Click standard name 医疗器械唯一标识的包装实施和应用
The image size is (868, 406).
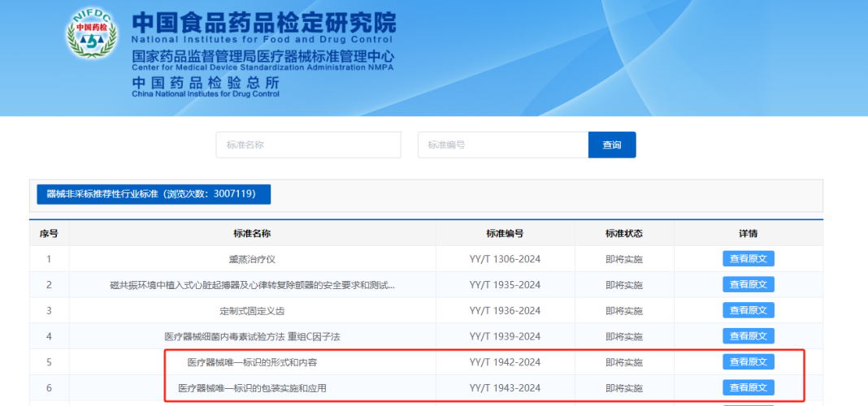point(252,388)
